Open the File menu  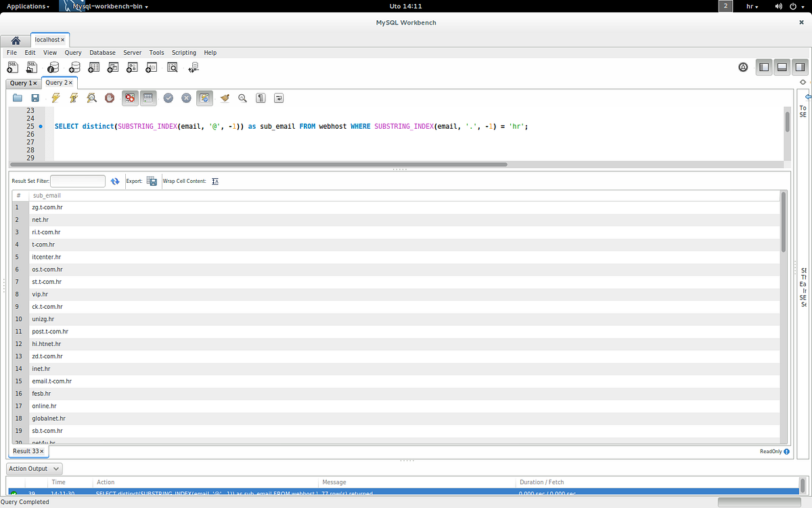(x=12, y=52)
